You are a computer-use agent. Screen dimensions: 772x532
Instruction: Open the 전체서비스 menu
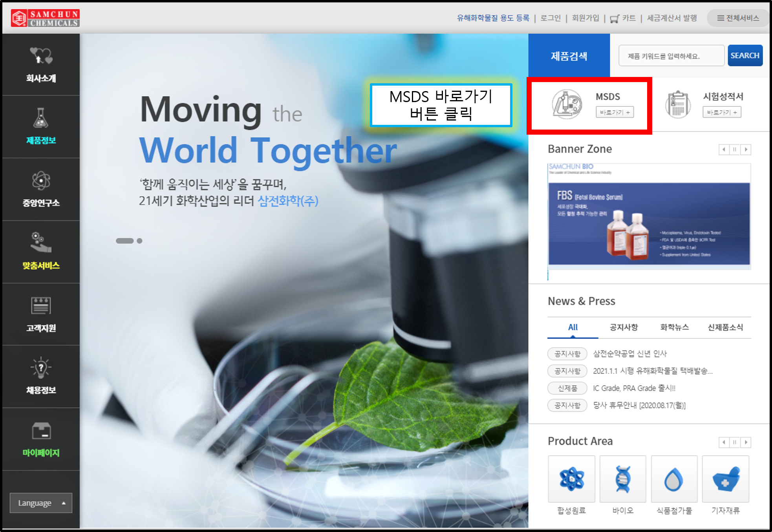[x=738, y=18]
